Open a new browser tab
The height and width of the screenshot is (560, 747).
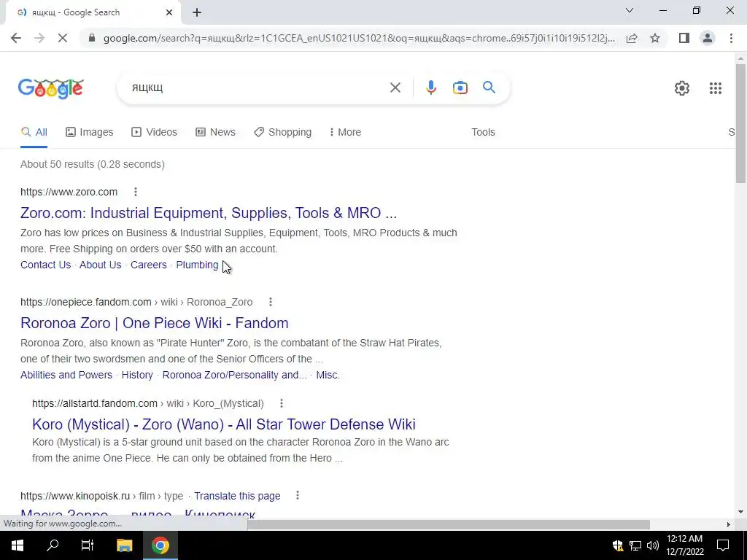pos(197,12)
